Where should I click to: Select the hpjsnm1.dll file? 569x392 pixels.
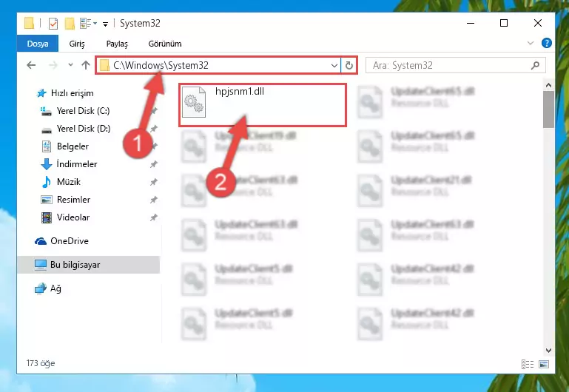263,105
